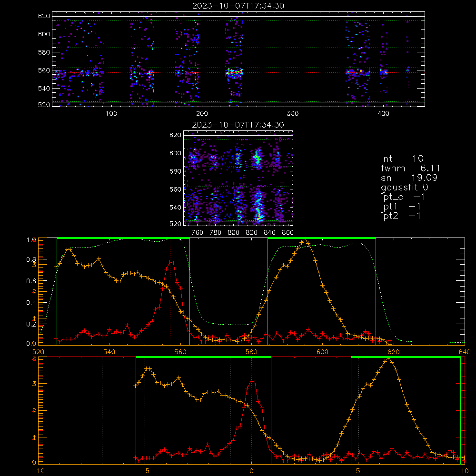The image size is (476, 476).
Task: Click the white dotted vertical line near -7
Action: 102,410
